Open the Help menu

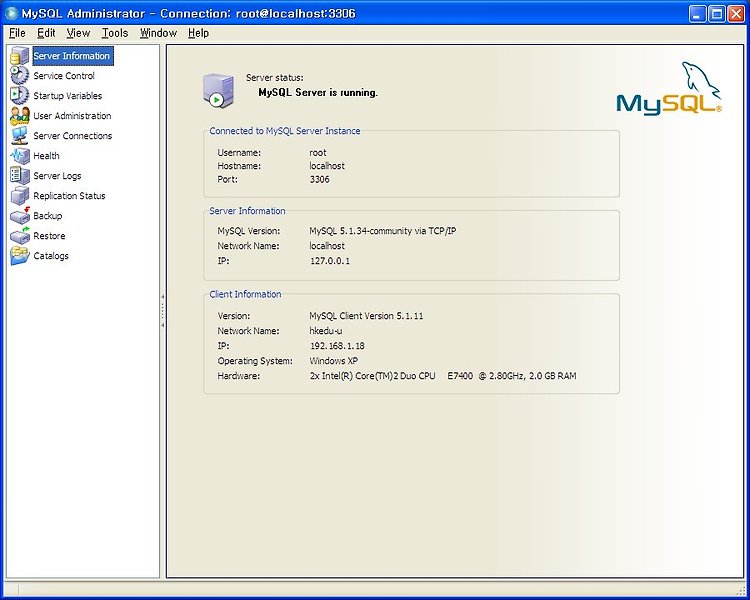198,33
